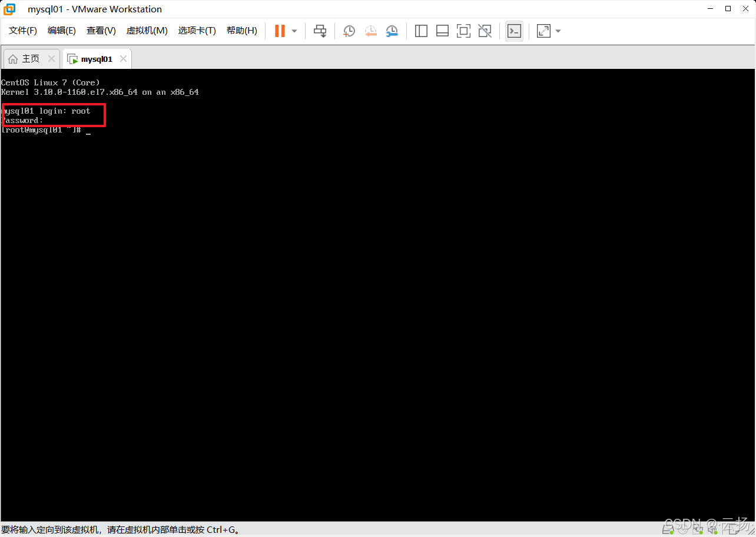Expand the stretch display dropdown arrow

(x=558, y=31)
